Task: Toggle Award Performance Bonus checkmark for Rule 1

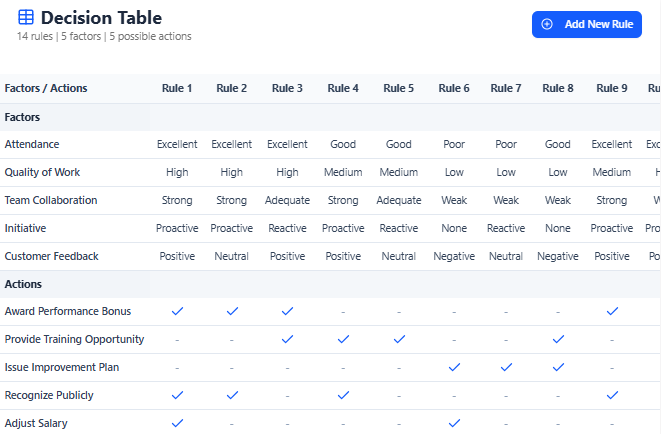Action: tap(177, 311)
